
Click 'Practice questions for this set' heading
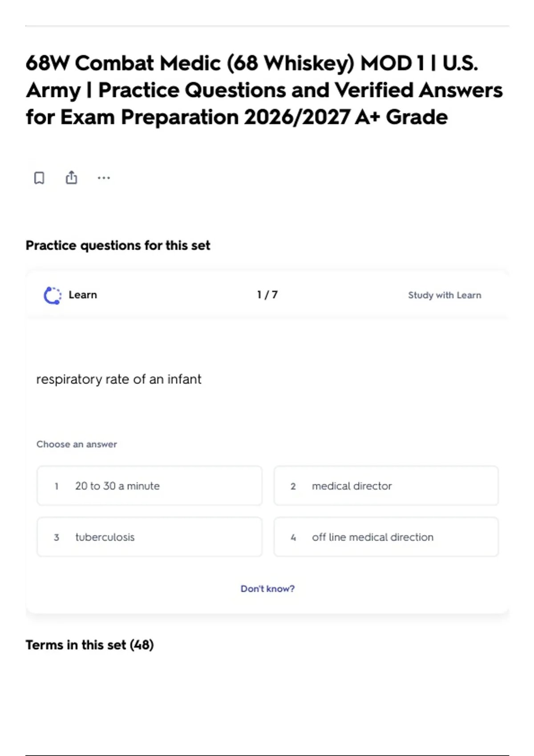tap(118, 245)
